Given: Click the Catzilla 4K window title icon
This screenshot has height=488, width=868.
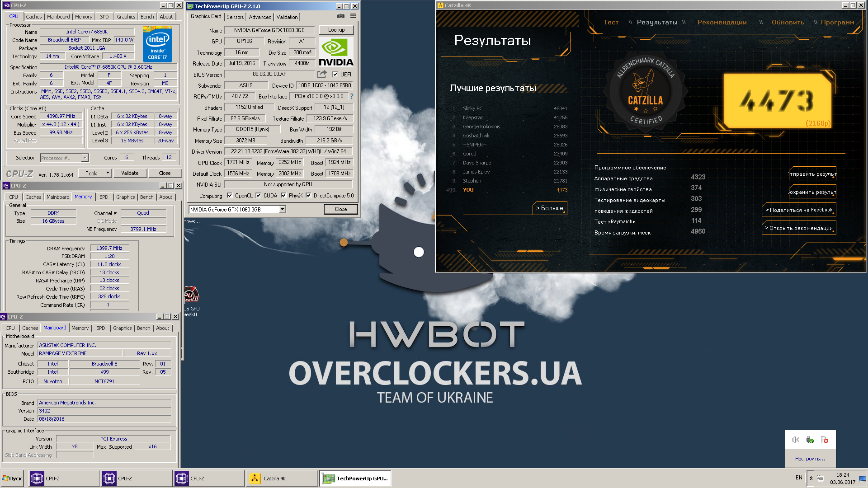Looking at the screenshot, I should pyautogui.click(x=440, y=5).
